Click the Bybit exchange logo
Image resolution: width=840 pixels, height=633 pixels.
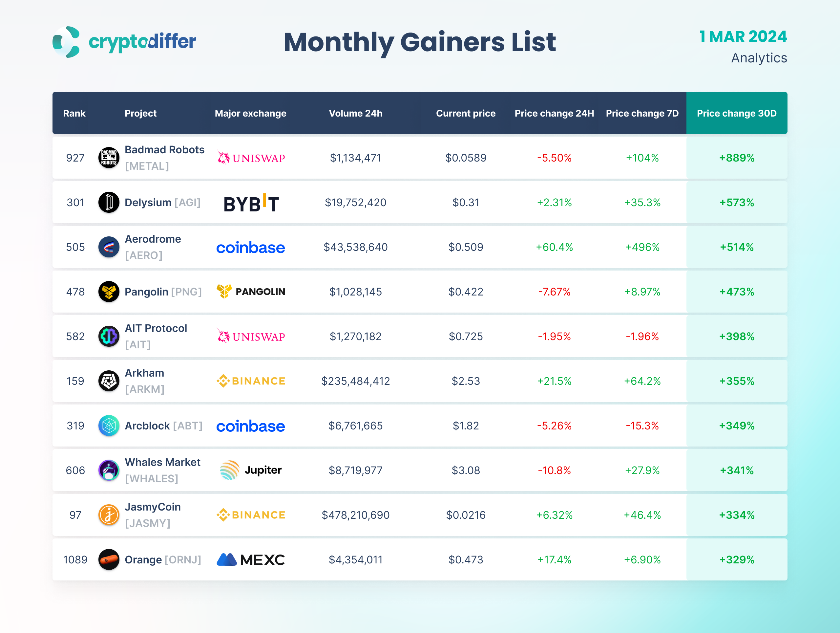(251, 203)
